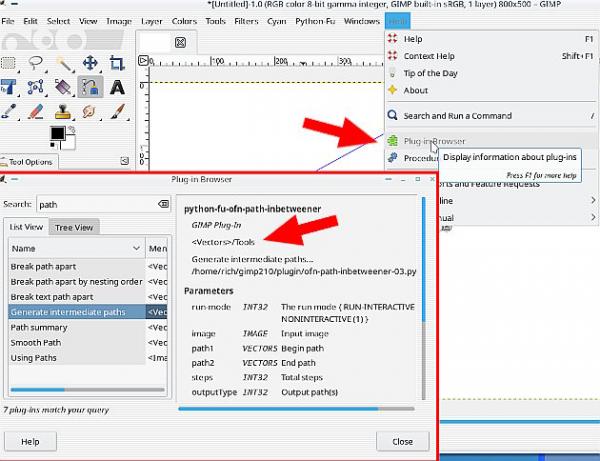Click the Menu column header

coord(157,248)
